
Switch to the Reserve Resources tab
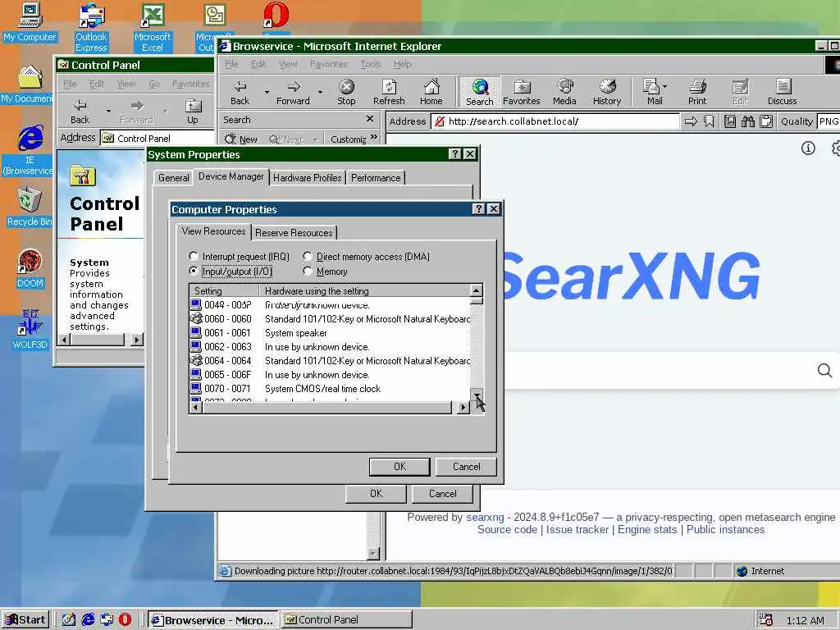click(x=294, y=232)
